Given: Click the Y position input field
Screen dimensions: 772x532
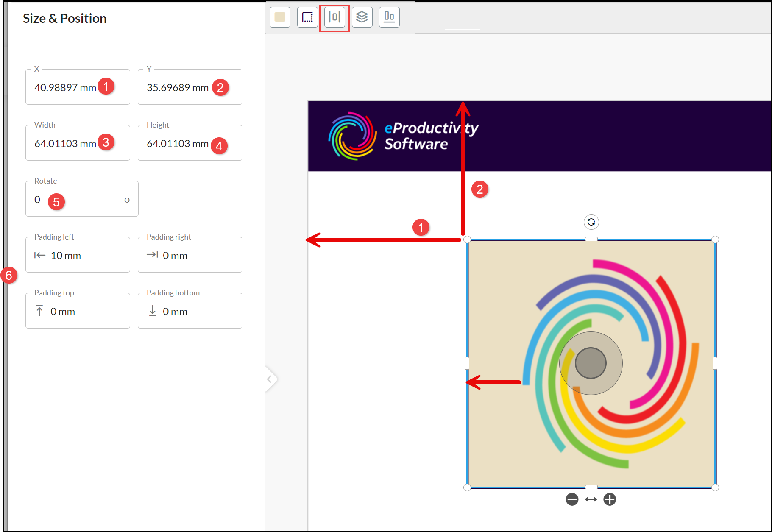Looking at the screenshot, I should [178, 88].
